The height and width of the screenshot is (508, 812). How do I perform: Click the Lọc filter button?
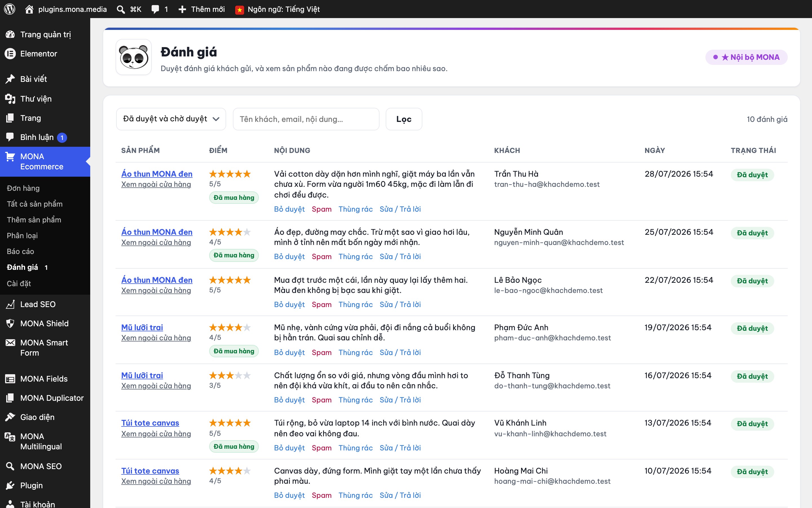(404, 119)
